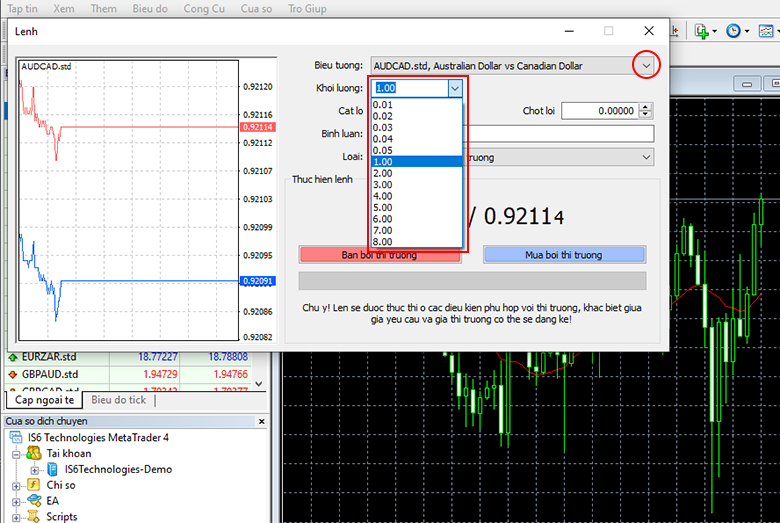Open the Xem menu
The width and height of the screenshot is (780, 523).
point(64,8)
